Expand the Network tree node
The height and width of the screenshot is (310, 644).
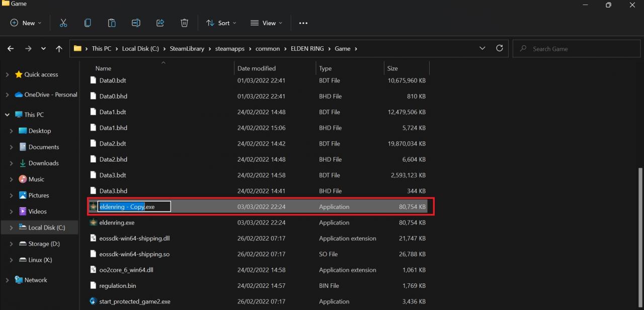pos(7,280)
